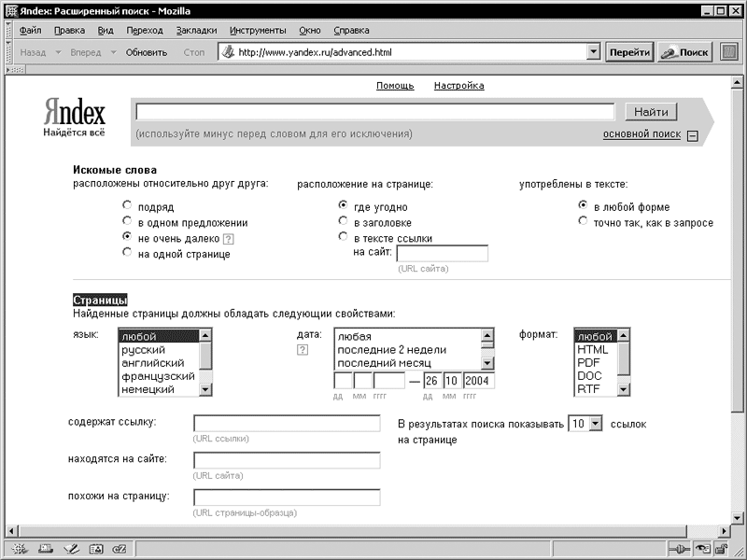Select "последний месяц" in the date list
The image size is (747, 560).
(x=408, y=363)
